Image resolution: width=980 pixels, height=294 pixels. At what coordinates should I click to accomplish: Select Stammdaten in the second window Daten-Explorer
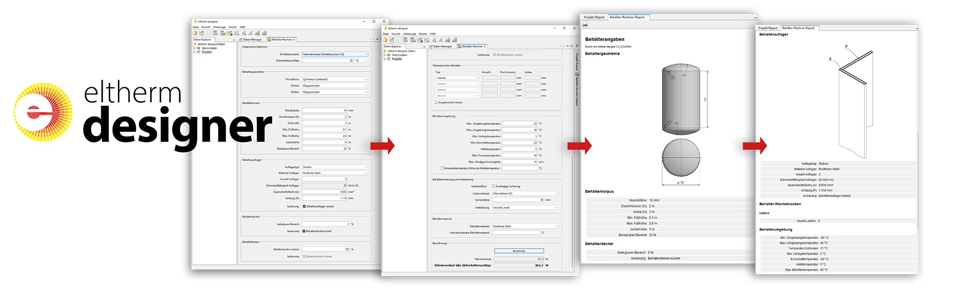pyautogui.click(x=400, y=55)
